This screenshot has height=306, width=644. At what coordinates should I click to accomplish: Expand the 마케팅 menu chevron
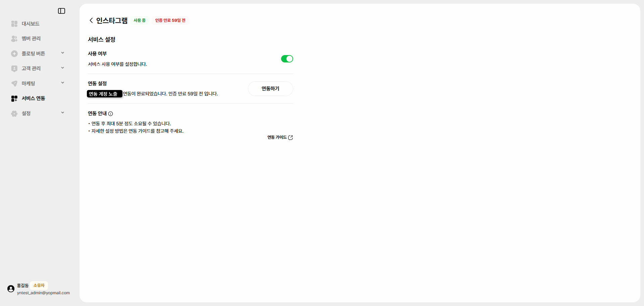coord(63,83)
